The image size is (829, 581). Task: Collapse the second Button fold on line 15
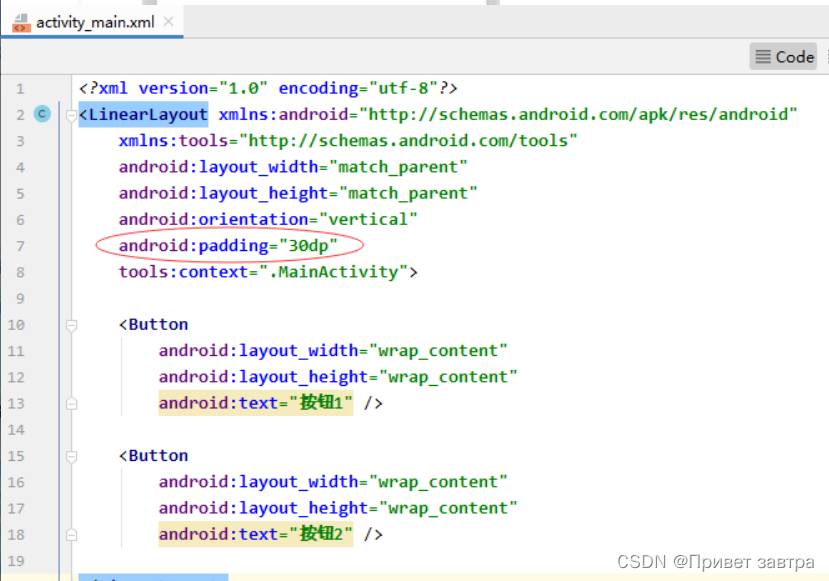[x=71, y=456]
